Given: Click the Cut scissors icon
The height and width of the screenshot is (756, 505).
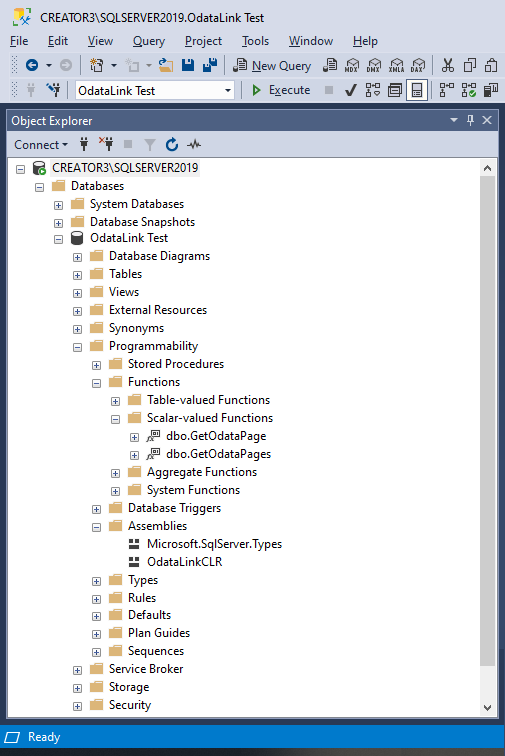Looking at the screenshot, I should coord(448,65).
